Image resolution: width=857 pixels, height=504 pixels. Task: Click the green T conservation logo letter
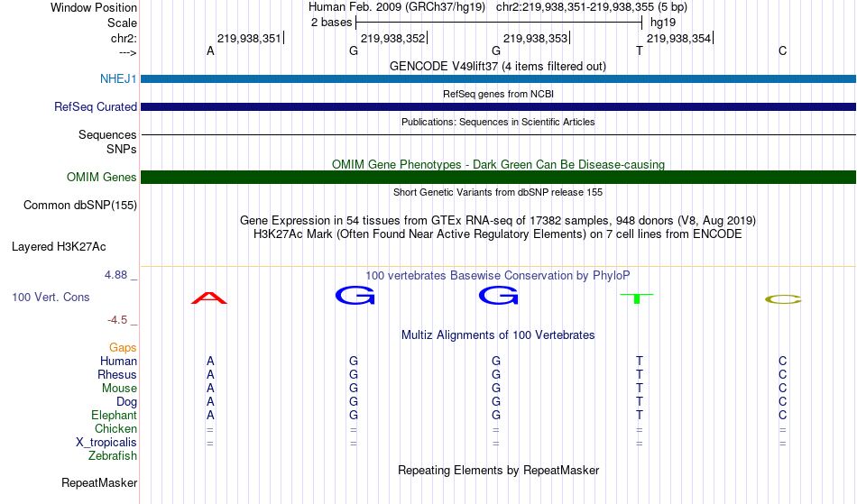click(637, 298)
